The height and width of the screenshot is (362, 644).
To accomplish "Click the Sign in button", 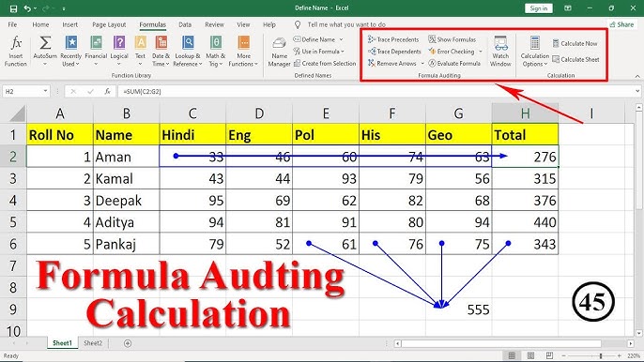I will (x=539, y=8).
